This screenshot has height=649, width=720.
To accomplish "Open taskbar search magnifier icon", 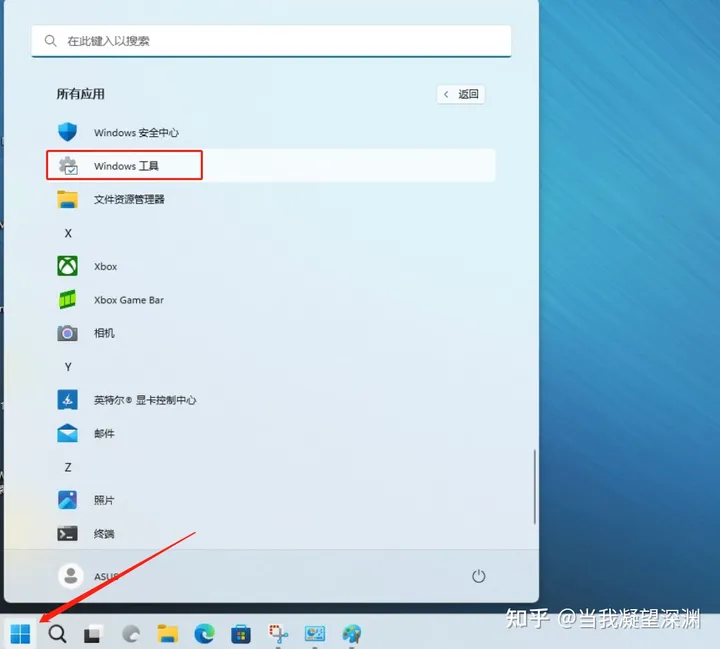I will pyautogui.click(x=57, y=634).
